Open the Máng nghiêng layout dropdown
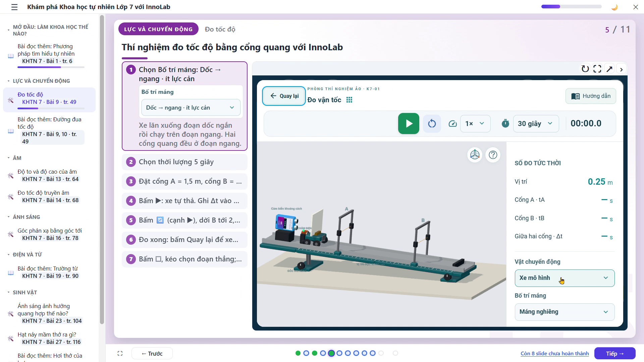Viewport: 644px width, 362px height. coord(565,312)
